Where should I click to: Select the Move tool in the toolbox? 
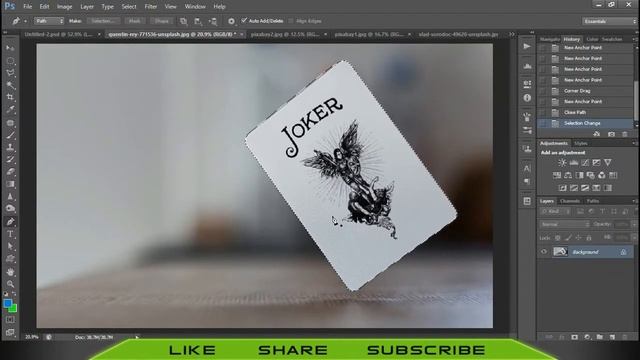coord(10,48)
